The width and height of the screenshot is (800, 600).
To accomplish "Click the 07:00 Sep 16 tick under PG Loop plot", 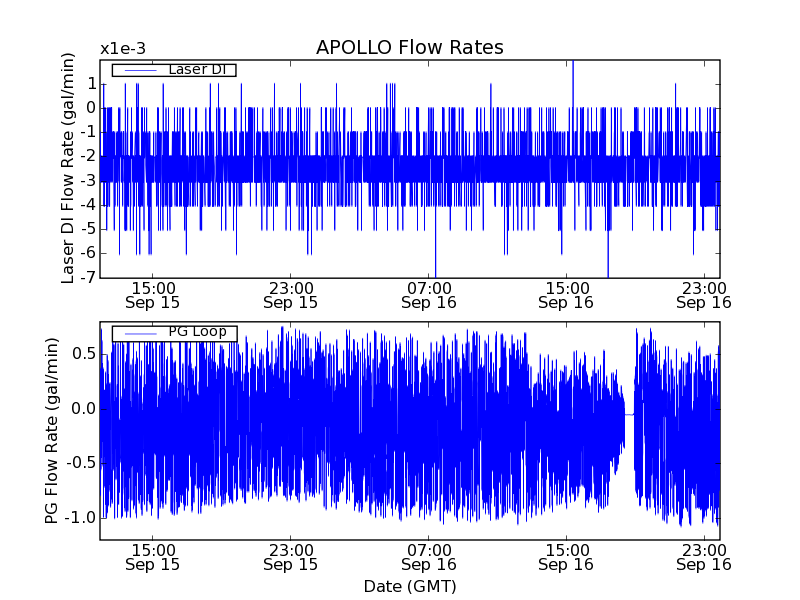I will [x=429, y=558].
